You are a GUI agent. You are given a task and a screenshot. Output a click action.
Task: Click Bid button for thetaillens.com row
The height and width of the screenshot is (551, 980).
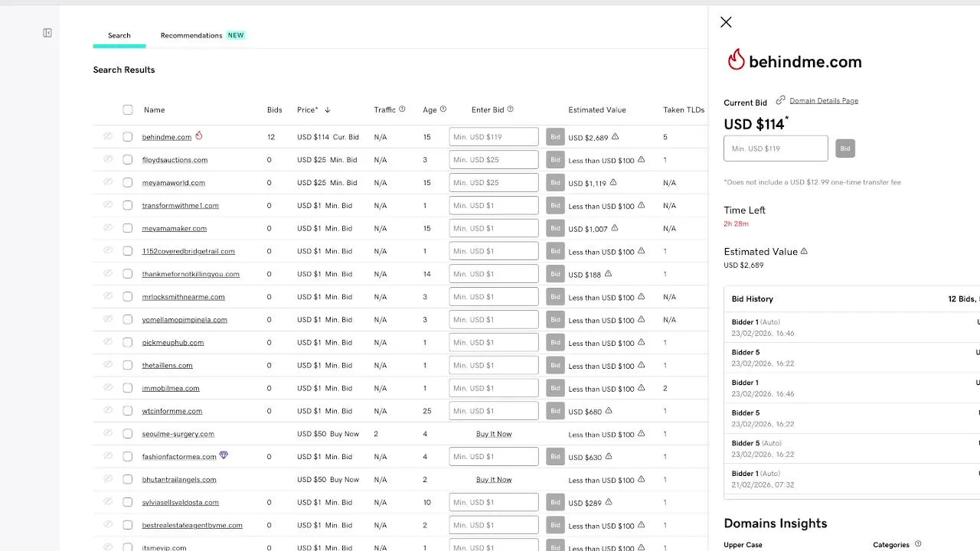pos(555,365)
